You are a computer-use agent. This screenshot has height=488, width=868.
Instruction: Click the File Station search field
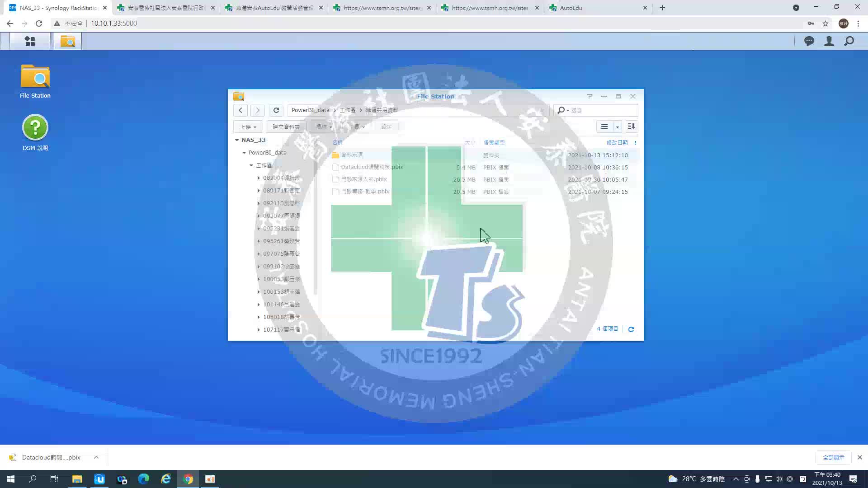596,110
